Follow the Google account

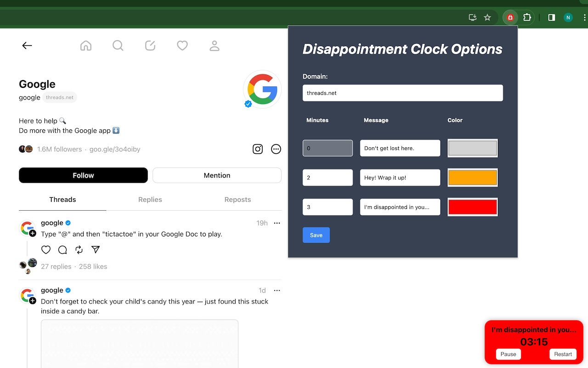83,175
